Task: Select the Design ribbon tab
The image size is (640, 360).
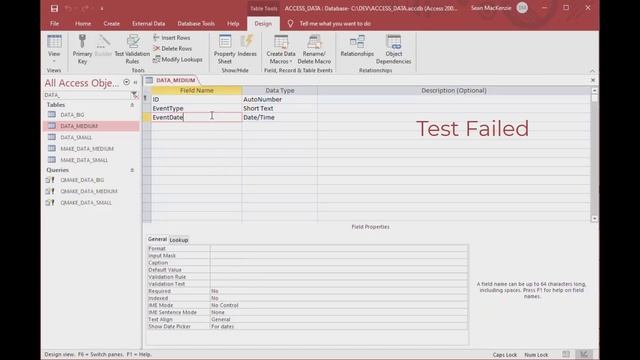Action: [x=263, y=24]
